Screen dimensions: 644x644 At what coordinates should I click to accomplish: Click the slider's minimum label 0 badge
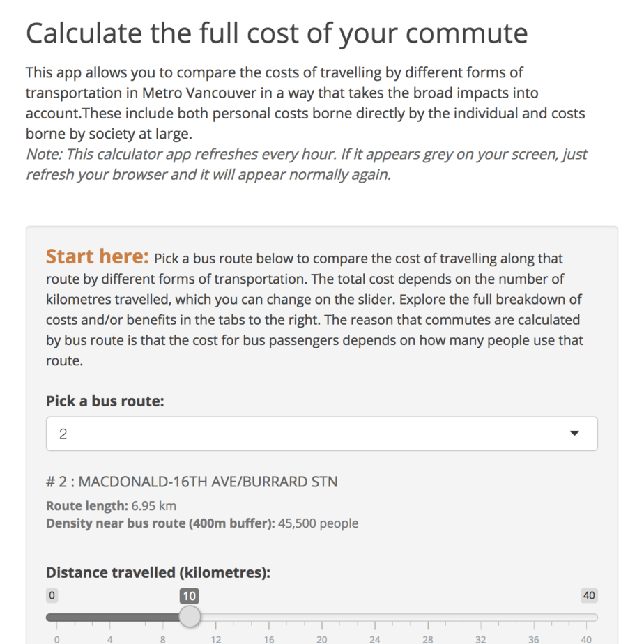pyautogui.click(x=52, y=595)
